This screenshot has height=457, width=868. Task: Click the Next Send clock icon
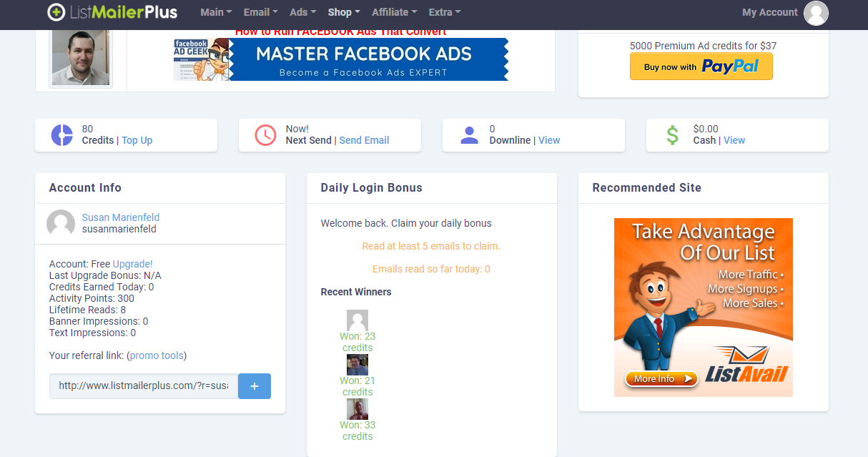pyautogui.click(x=265, y=135)
